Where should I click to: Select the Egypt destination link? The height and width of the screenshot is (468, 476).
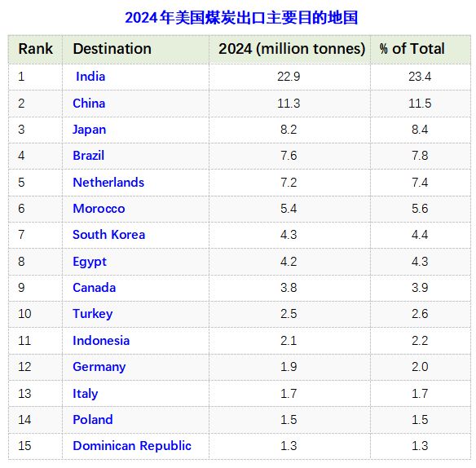coord(90,262)
